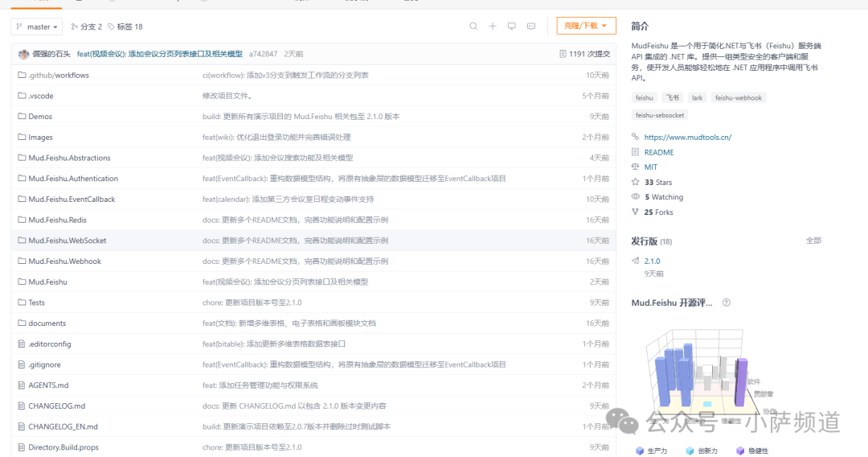
Task: Open the CHANGELOG.md file
Action: (x=56, y=406)
